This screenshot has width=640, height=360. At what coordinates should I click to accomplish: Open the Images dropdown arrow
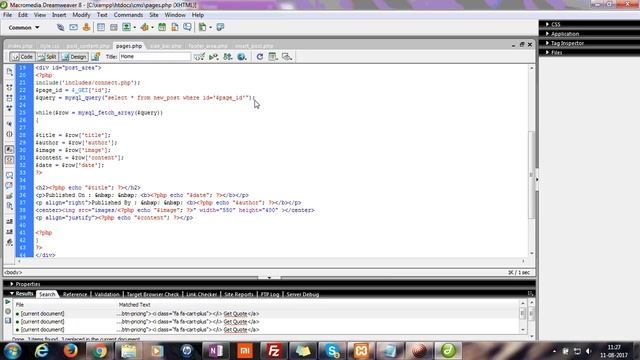point(134,27)
